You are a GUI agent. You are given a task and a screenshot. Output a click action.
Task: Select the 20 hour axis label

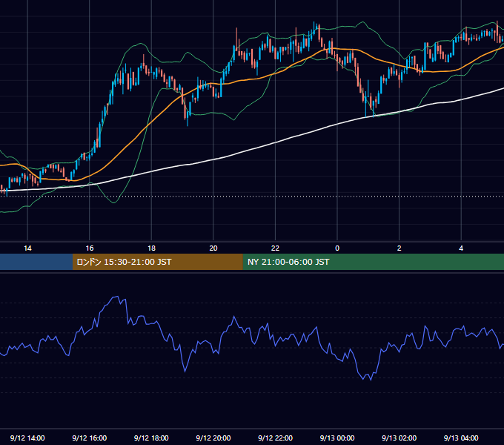[x=213, y=248]
